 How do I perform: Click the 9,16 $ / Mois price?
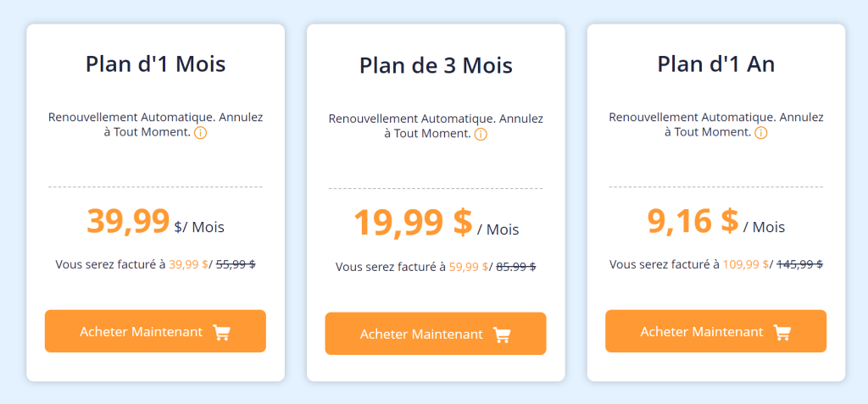(715, 221)
